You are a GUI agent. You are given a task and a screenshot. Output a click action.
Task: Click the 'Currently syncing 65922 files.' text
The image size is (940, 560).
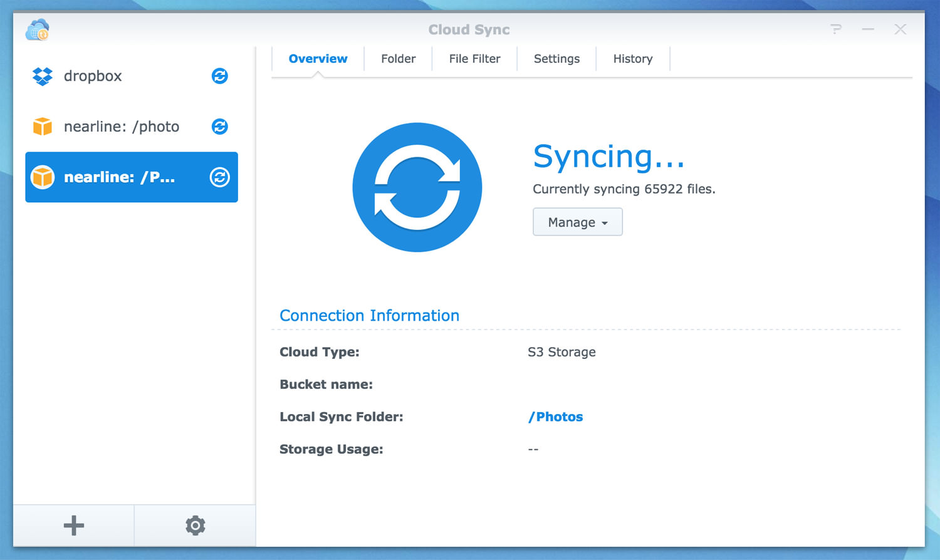[624, 189]
